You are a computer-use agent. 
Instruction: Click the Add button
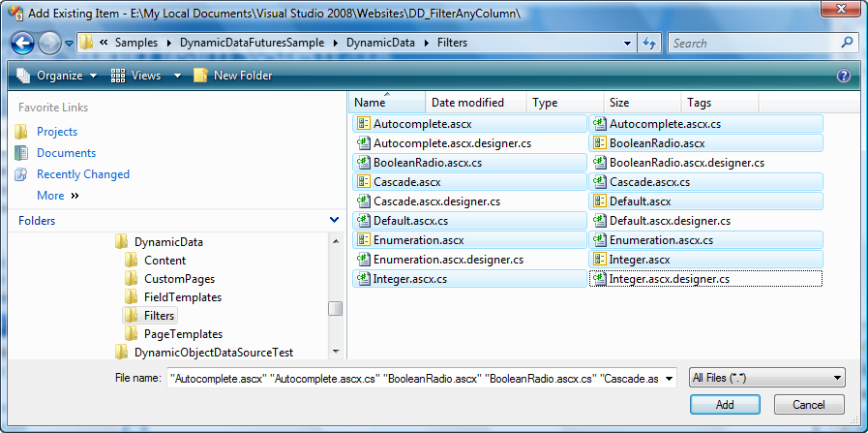pyautogui.click(x=725, y=405)
